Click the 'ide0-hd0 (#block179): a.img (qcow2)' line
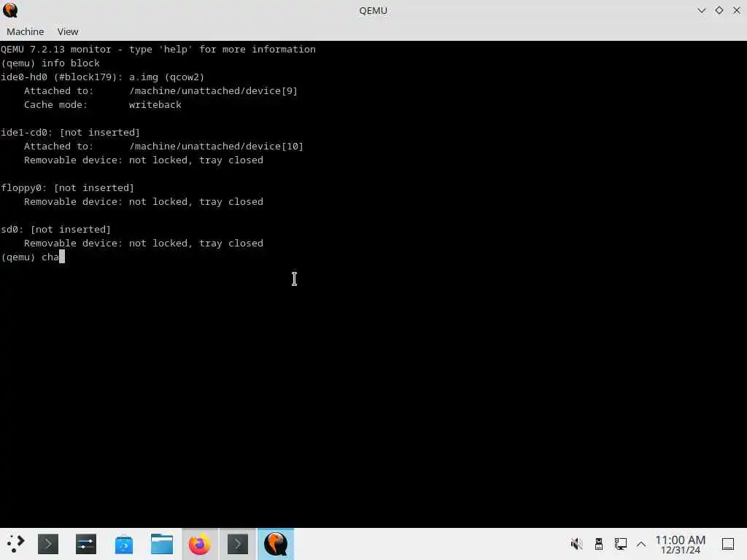The height and width of the screenshot is (560, 747). [x=102, y=77]
